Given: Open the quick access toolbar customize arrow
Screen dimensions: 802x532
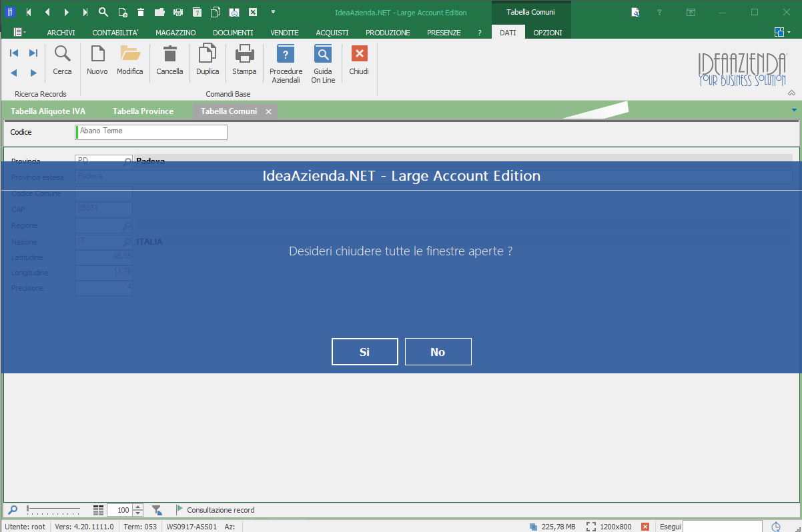Looking at the screenshot, I should coord(273,12).
